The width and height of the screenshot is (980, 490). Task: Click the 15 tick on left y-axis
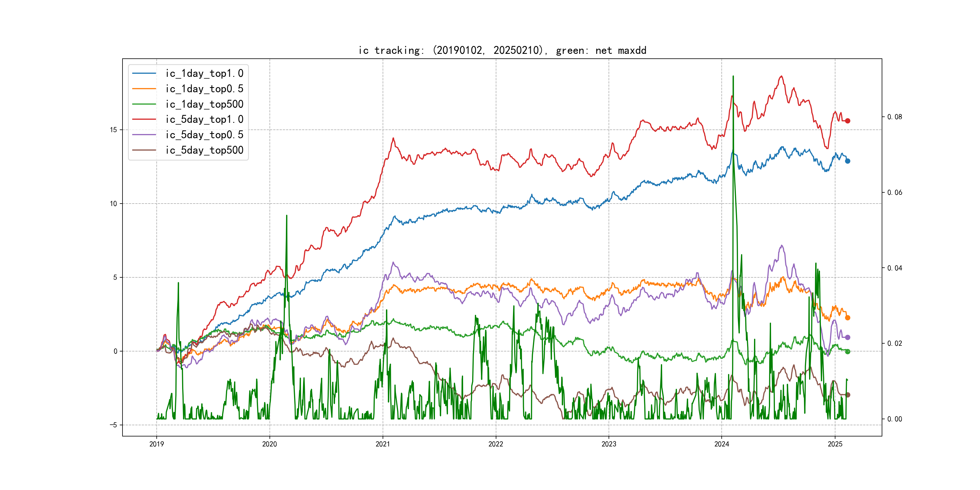click(x=113, y=130)
